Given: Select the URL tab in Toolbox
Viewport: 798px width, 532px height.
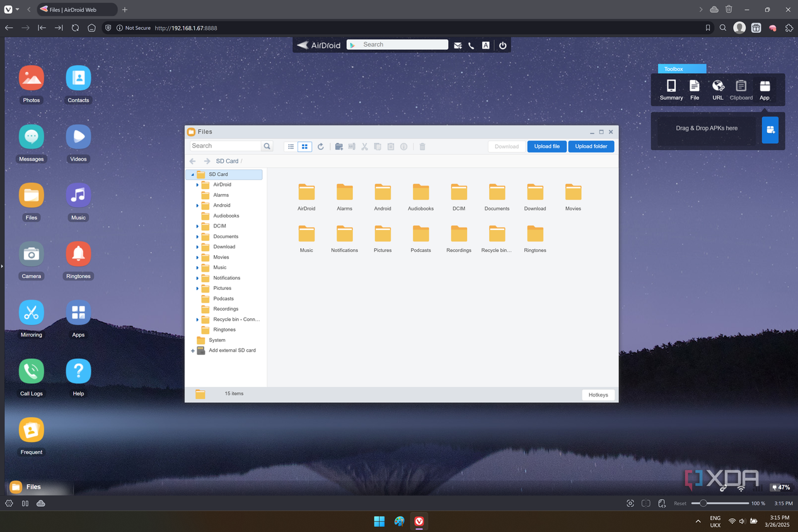Looking at the screenshot, I should 718,90.
